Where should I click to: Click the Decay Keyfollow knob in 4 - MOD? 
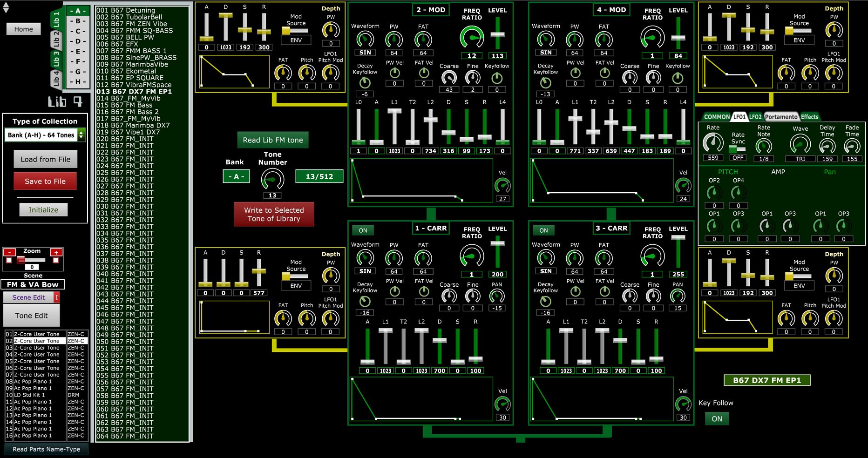545,83
